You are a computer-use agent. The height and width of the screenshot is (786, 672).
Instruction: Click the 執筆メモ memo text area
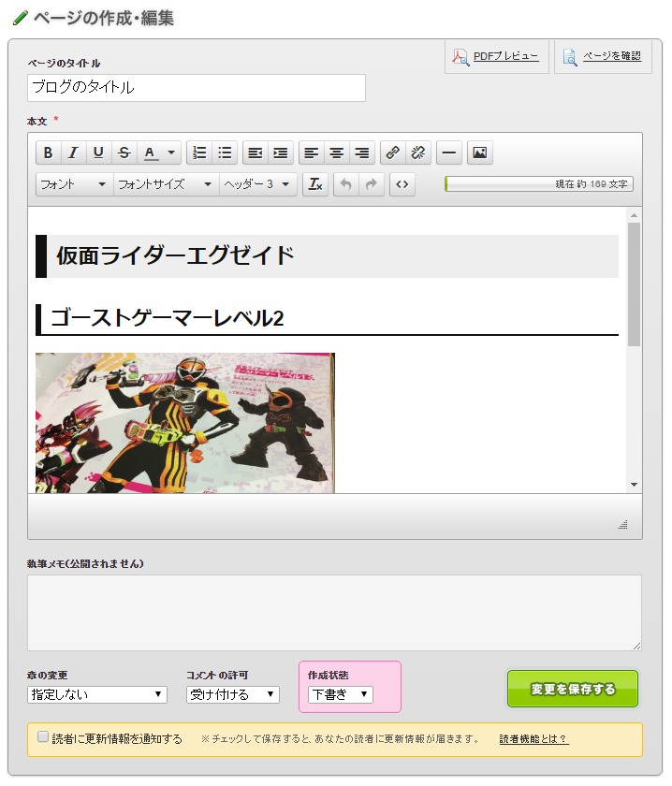point(334,613)
